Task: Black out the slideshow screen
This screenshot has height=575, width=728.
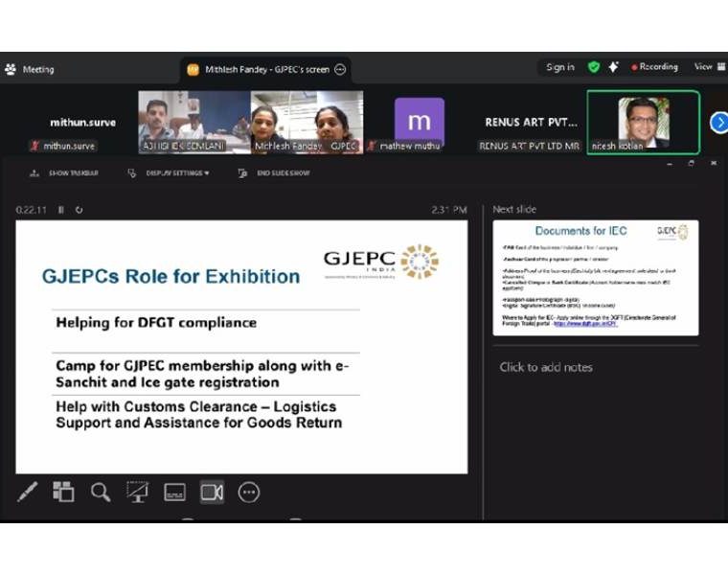Action: pyautogui.click(x=137, y=493)
